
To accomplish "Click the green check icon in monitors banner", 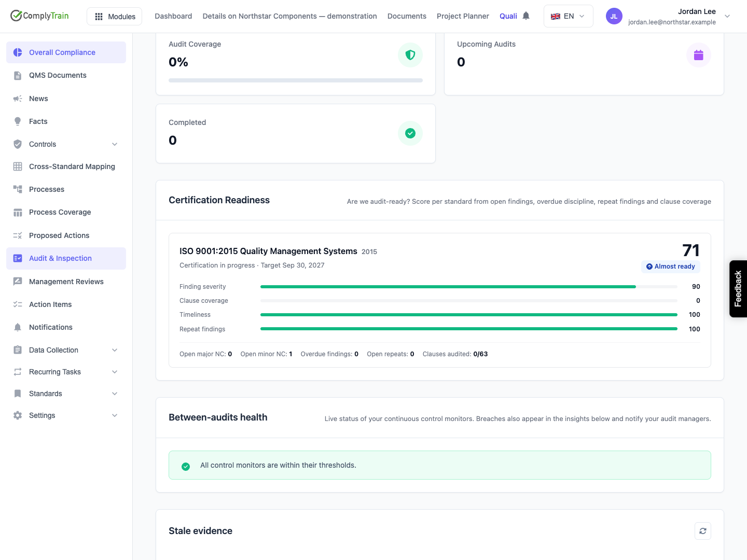I will coord(186,467).
